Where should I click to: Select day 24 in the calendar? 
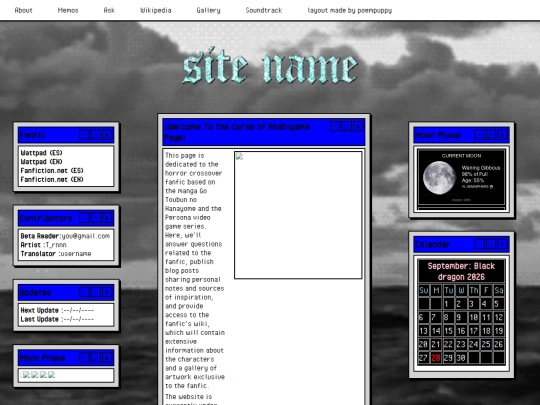pos(474,344)
